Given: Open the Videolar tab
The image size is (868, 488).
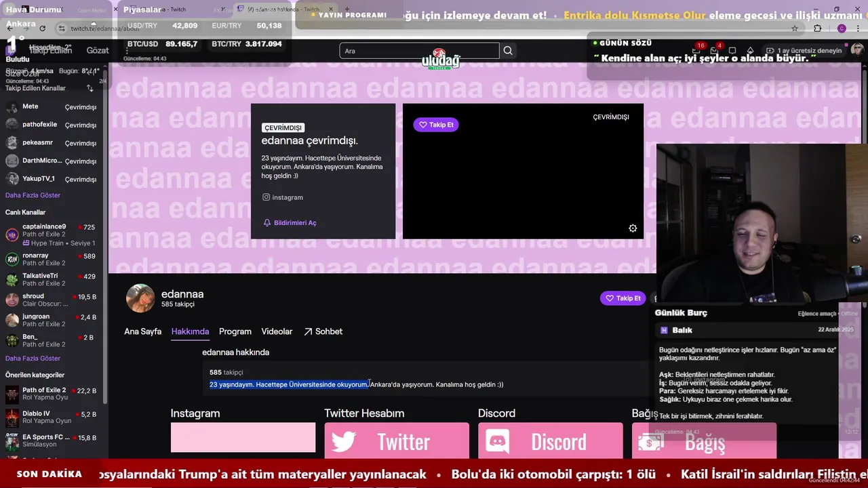Looking at the screenshot, I should 277,331.
